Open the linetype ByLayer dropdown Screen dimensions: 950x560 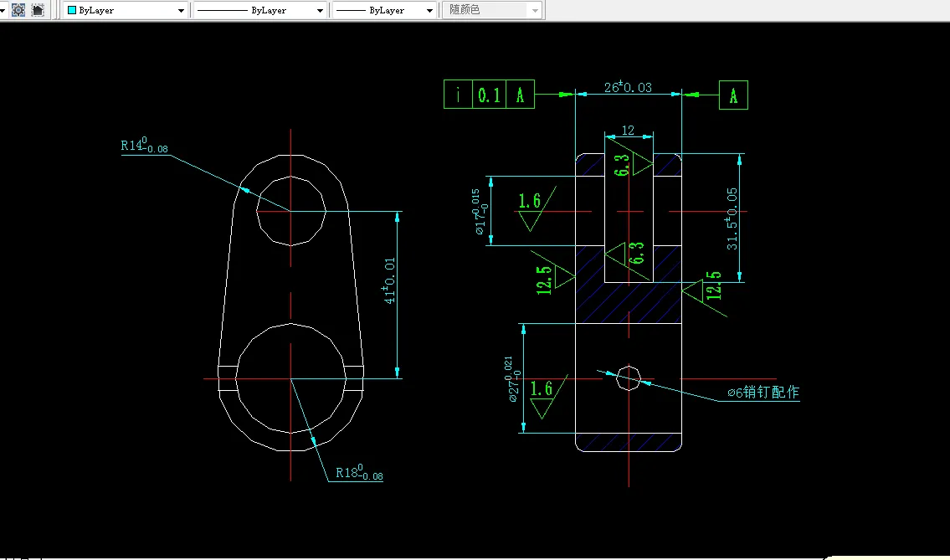click(260, 10)
